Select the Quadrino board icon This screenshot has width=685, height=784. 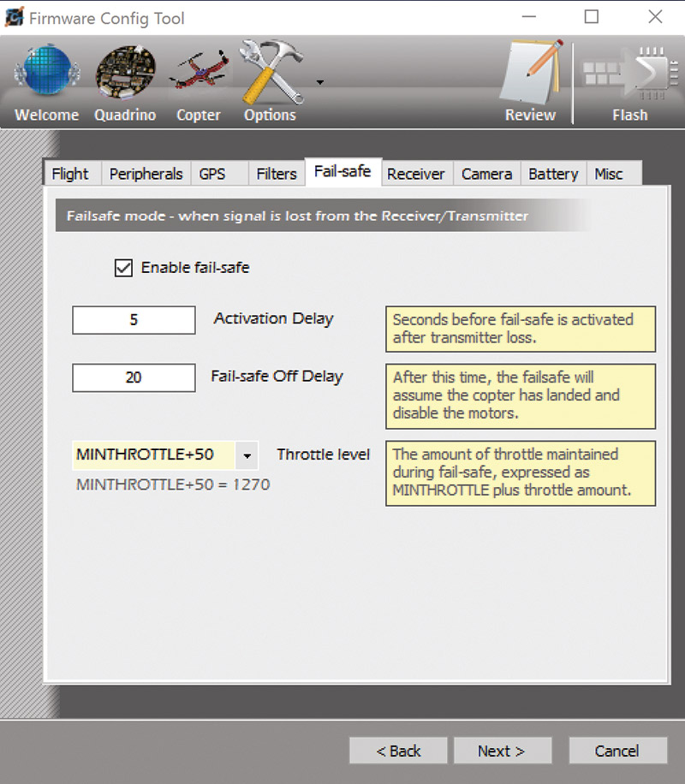[x=125, y=83]
